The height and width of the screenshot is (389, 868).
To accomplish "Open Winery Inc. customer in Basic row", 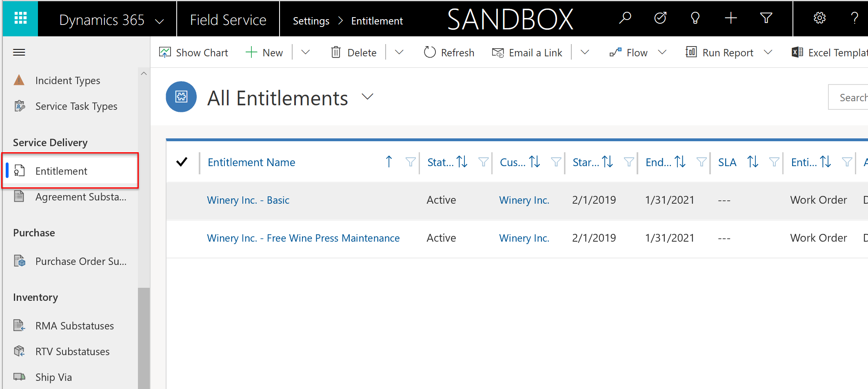I will click(x=524, y=200).
